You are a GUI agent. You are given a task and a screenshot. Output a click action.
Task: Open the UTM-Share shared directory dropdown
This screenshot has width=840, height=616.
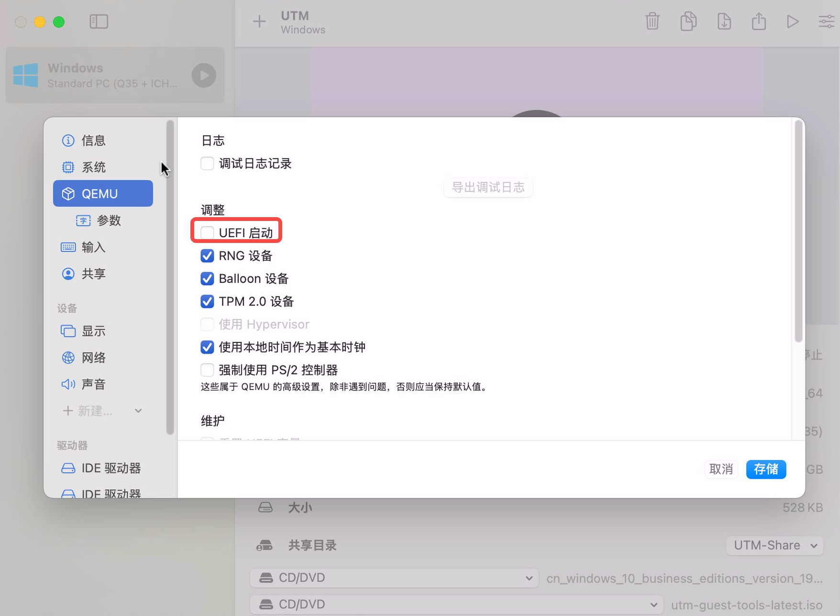click(775, 546)
